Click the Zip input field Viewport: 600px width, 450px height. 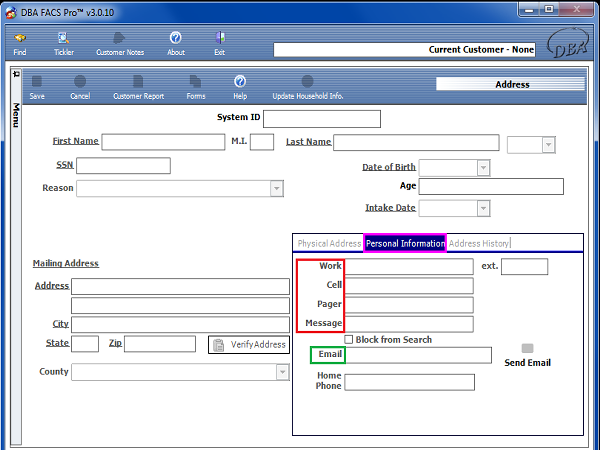(x=160, y=344)
